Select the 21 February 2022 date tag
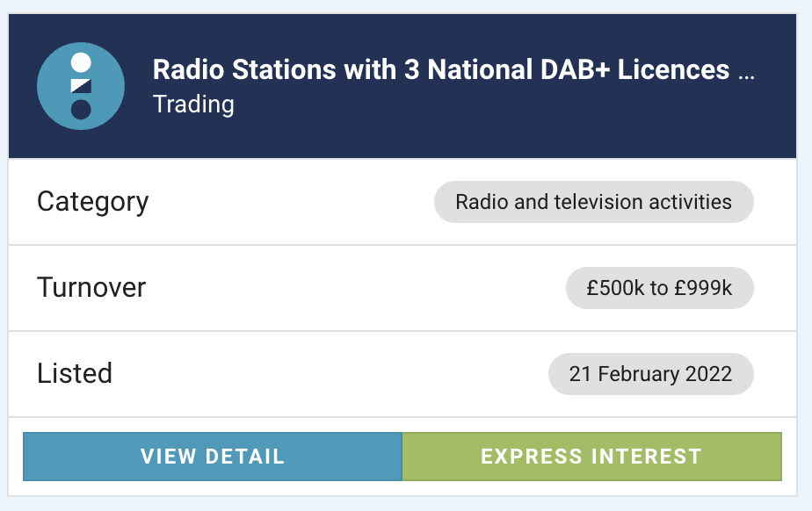The height and width of the screenshot is (511, 812). (x=650, y=374)
